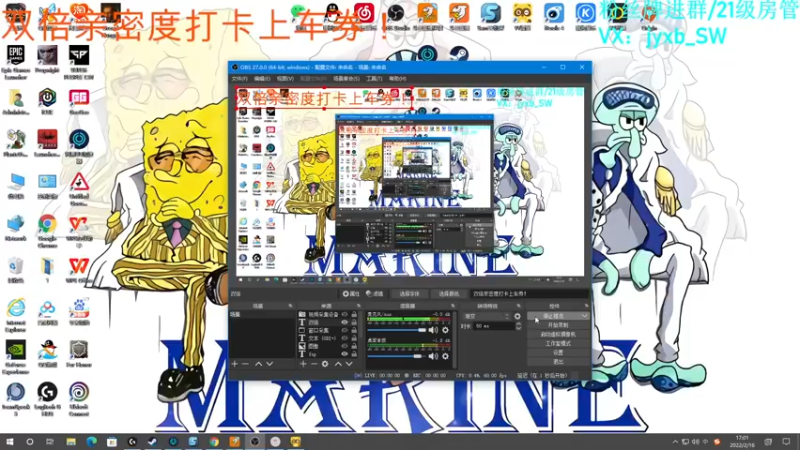Open Google Chrome desktop shortcut
The image size is (800, 450).
point(47,231)
